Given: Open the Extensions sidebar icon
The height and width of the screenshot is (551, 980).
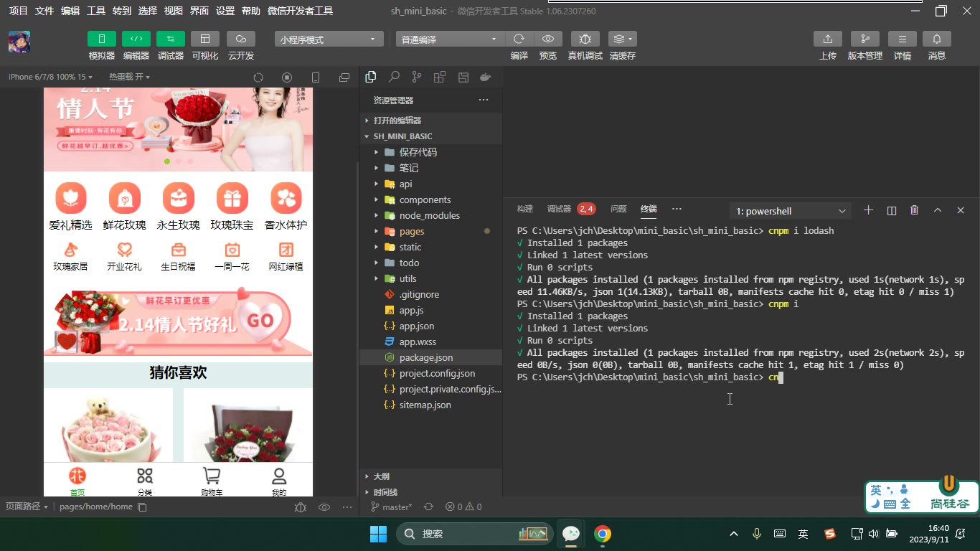Looking at the screenshot, I should pos(440,77).
